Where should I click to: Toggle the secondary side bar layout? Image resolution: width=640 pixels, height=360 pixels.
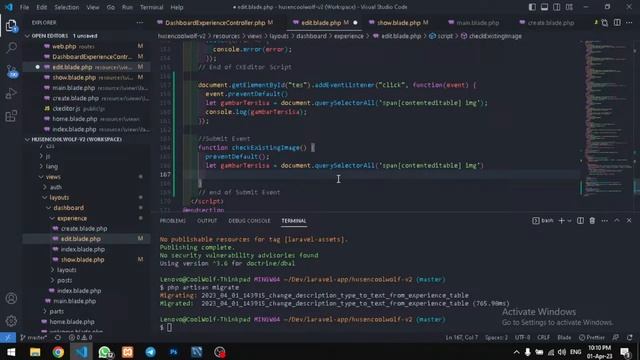556,7
